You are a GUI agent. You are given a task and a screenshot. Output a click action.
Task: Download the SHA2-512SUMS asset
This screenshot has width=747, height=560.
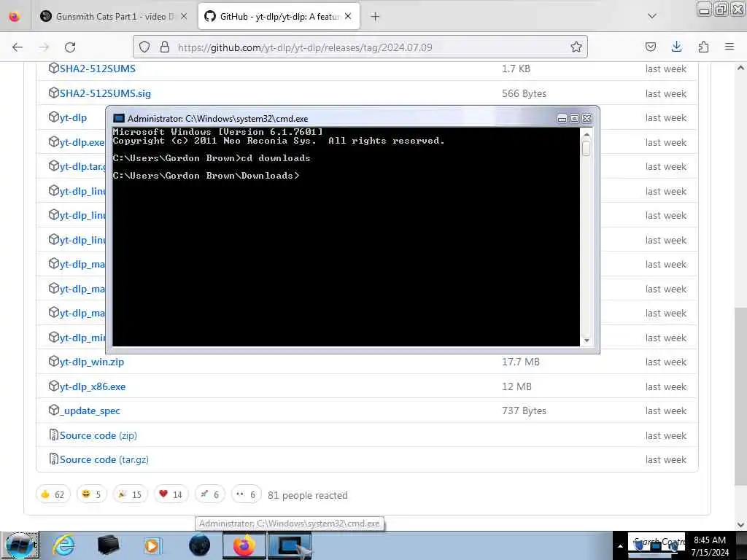[x=97, y=69]
